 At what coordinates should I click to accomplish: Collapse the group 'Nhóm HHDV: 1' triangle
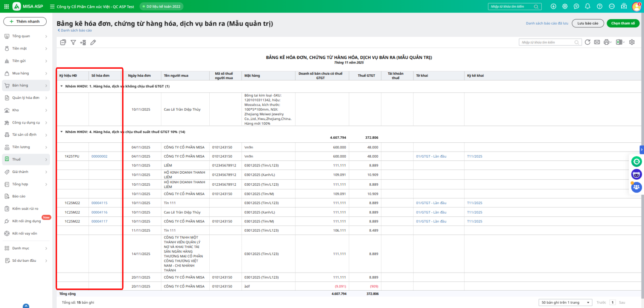[x=62, y=86]
